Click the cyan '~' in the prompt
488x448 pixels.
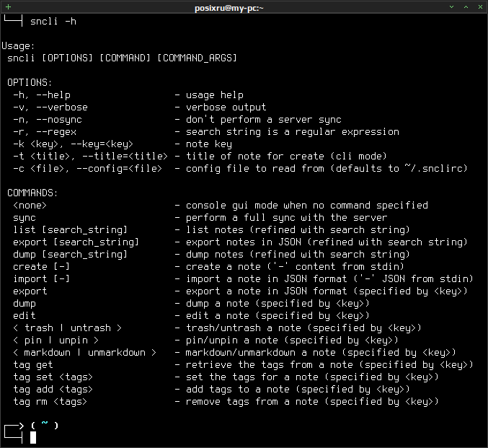(x=45, y=423)
